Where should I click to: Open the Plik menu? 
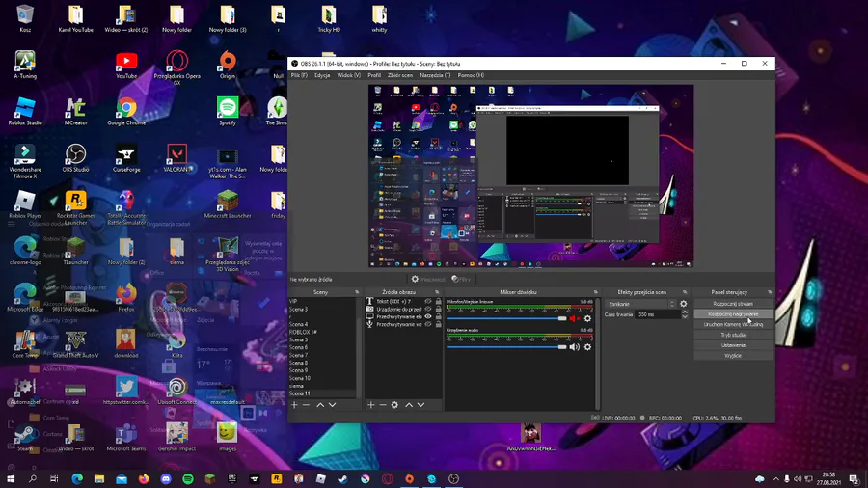point(299,75)
